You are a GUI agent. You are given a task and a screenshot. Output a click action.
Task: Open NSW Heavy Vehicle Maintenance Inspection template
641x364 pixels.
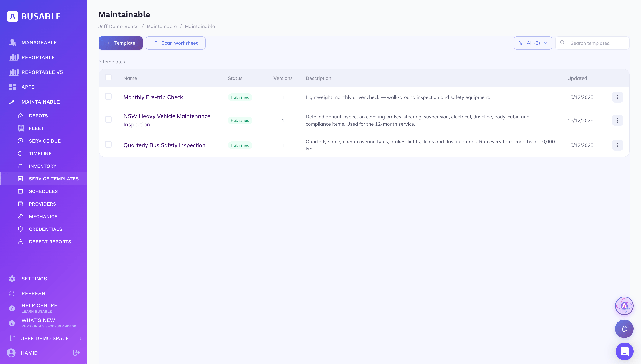(167, 120)
